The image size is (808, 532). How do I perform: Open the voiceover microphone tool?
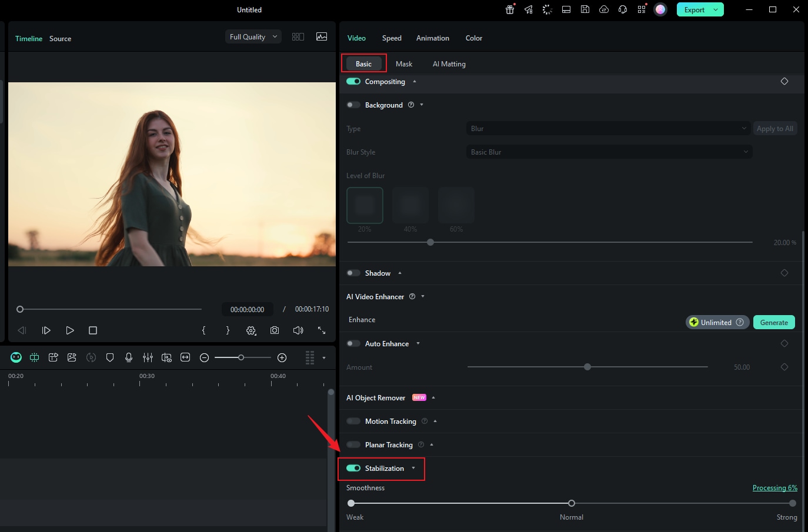129,357
